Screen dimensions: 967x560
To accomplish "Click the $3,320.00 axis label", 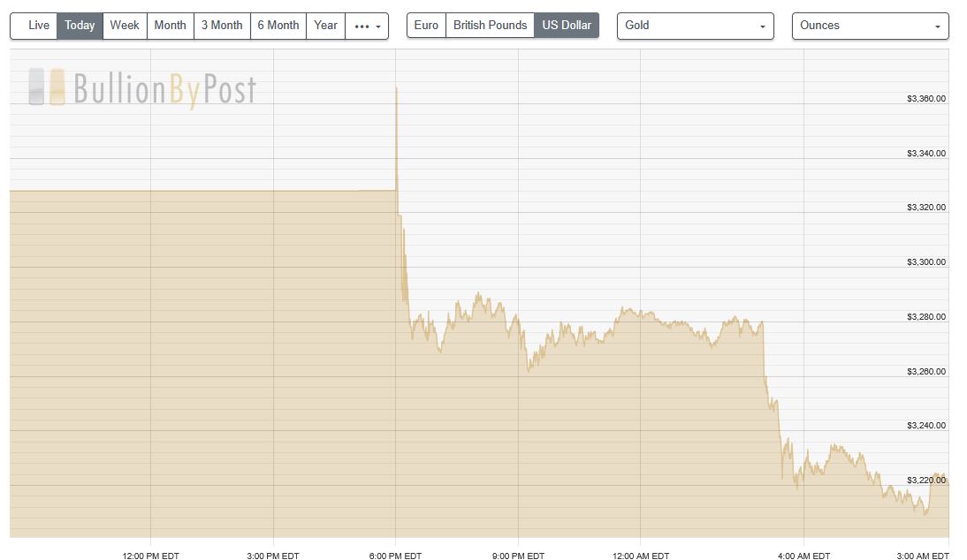I will pos(925,208).
